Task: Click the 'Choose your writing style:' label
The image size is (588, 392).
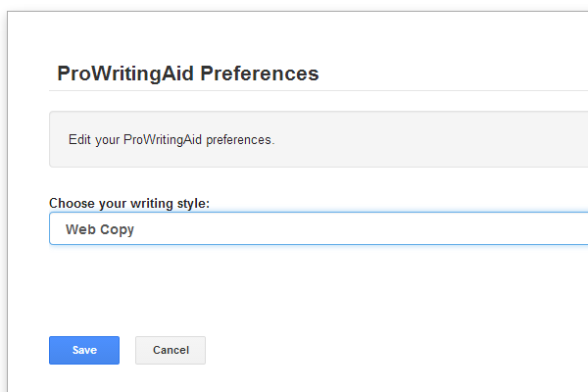Action: [x=129, y=203]
